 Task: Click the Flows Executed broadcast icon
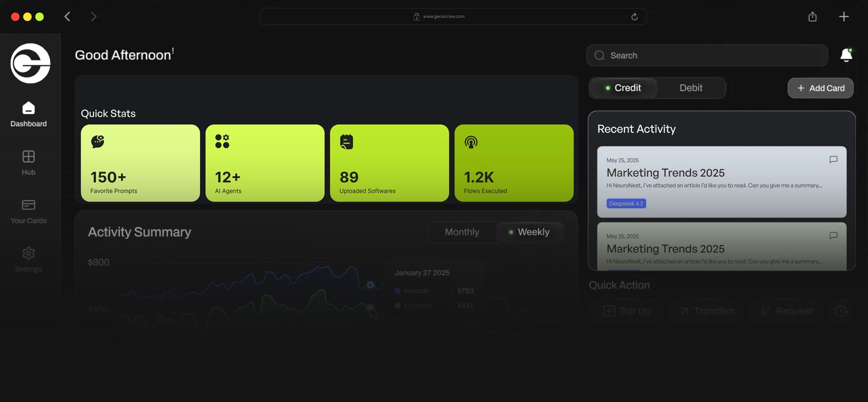471,142
